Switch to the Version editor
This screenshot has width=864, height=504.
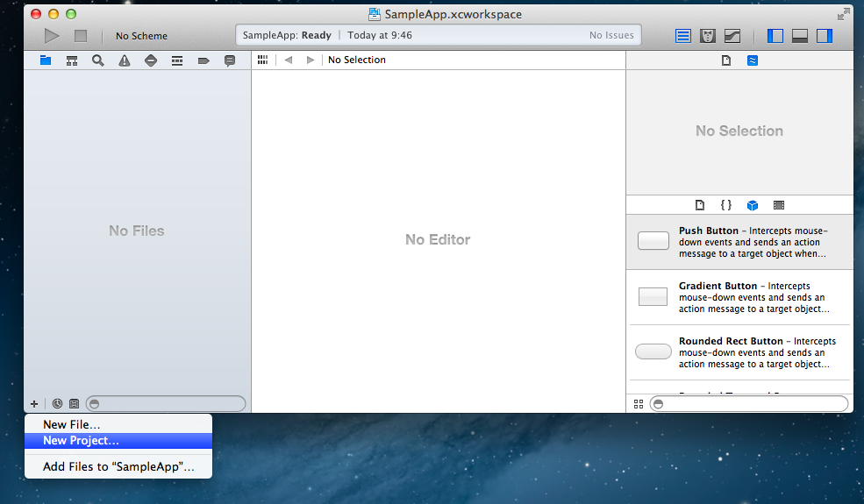pos(732,36)
